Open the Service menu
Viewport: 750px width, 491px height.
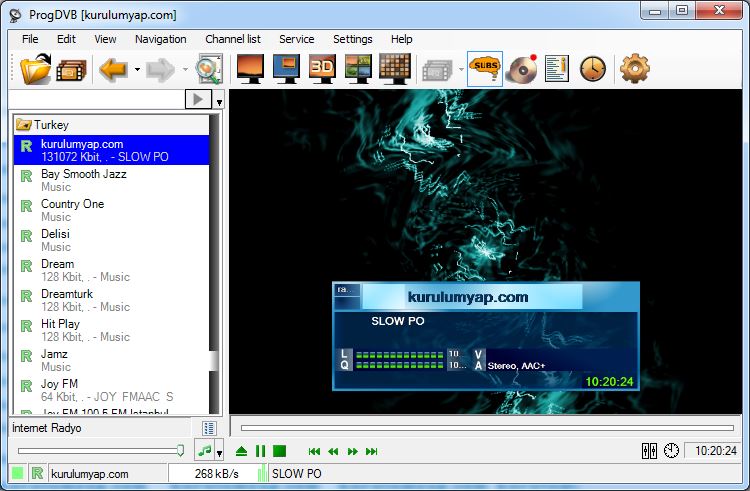297,39
